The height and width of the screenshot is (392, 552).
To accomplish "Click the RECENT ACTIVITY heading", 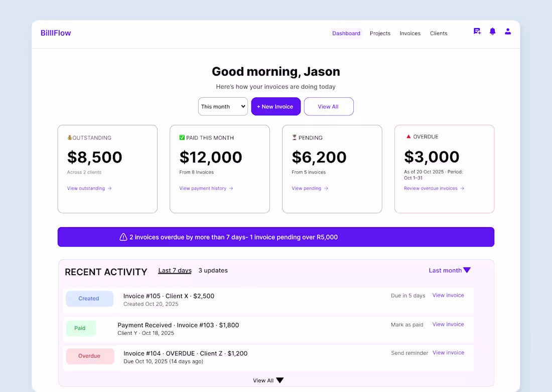I will 106,272.
